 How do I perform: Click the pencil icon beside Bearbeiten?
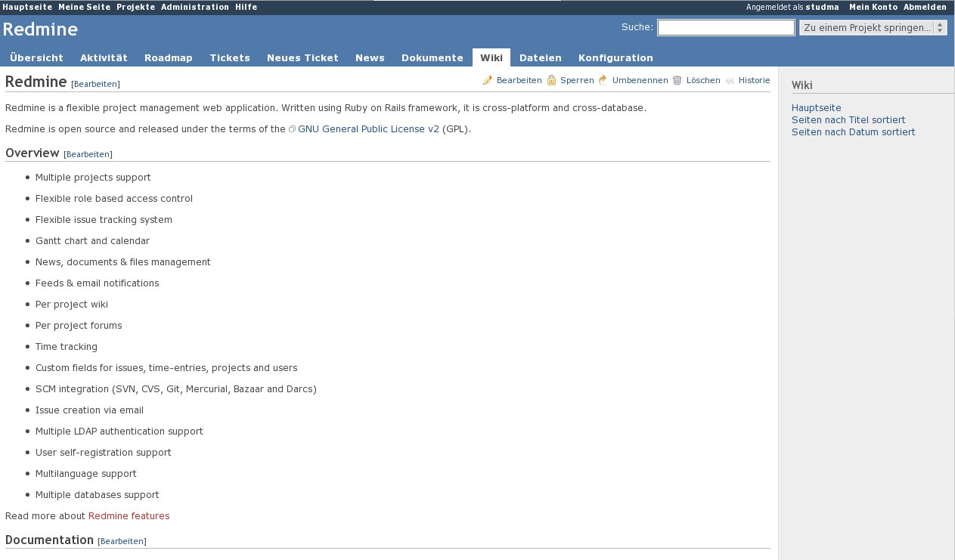point(488,80)
